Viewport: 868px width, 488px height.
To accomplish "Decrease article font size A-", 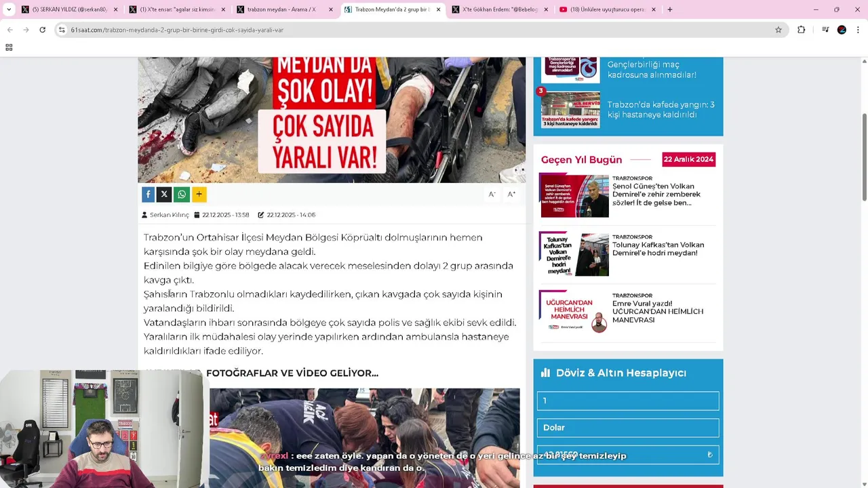I will pos(492,195).
